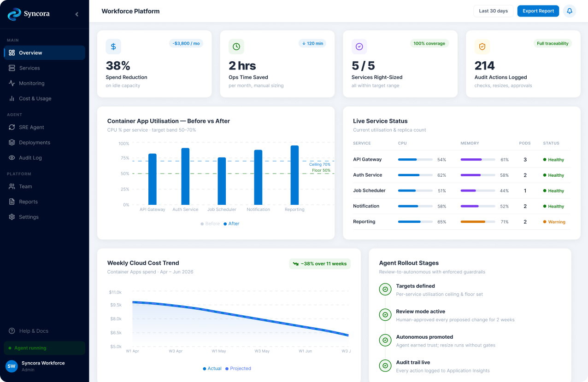The height and width of the screenshot is (382, 588).
Task: Click the Review mode active check icon
Action: point(385,315)
